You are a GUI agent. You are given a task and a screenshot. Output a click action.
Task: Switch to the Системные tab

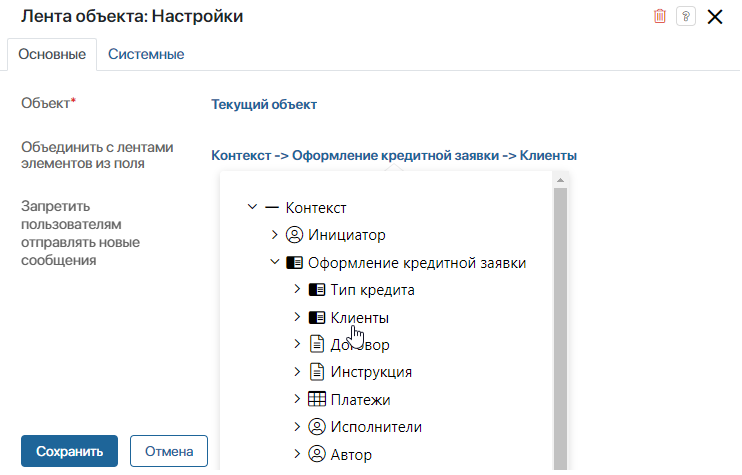click(x=146, y=54)
